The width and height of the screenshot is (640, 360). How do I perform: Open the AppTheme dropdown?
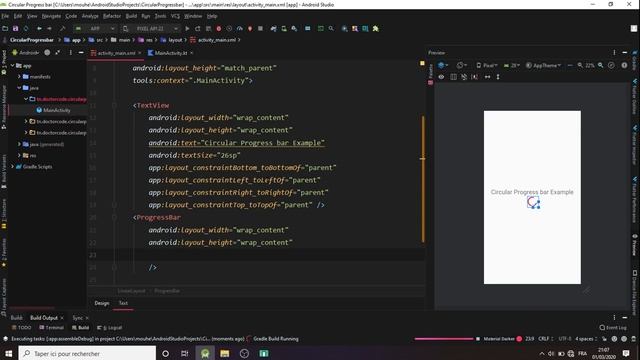(543, 65)
